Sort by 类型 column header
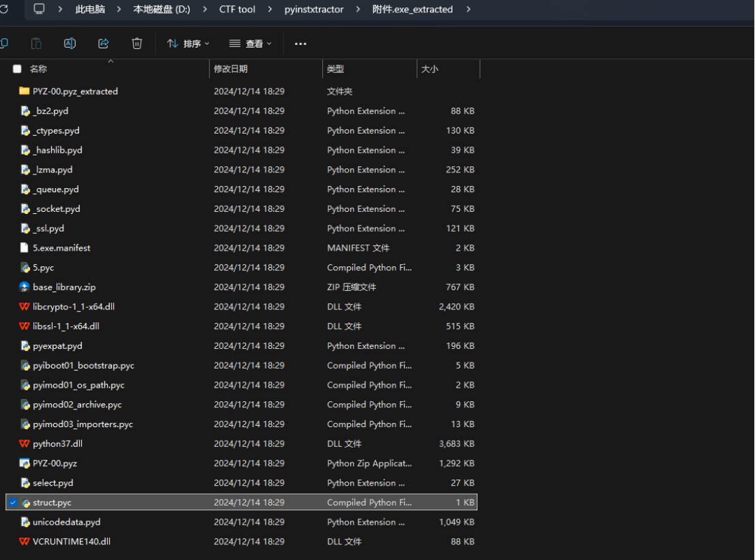This screenshot has height=560, width=755. (x=336, y=69)
